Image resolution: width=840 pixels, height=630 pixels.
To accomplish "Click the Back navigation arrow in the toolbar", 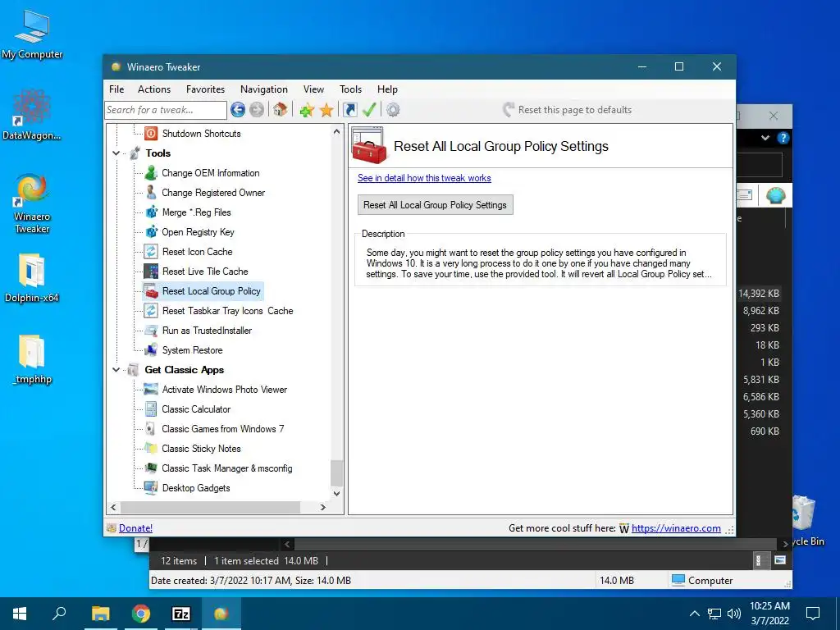I will [238, 110].
